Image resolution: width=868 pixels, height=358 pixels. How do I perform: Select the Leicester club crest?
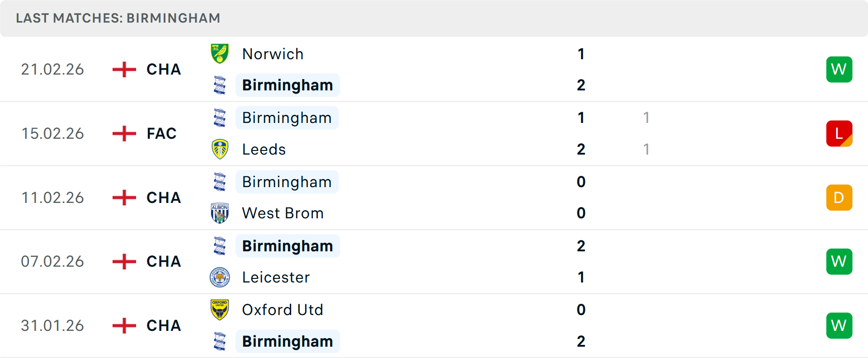pyautogui.click(x=220, y=277)
